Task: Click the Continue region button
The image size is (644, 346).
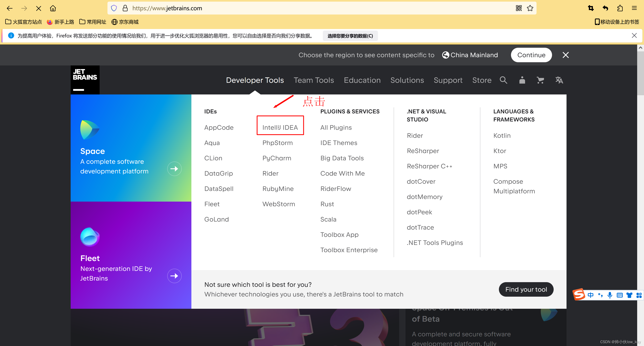Action: pyautogui.click(x=531, y=55)
